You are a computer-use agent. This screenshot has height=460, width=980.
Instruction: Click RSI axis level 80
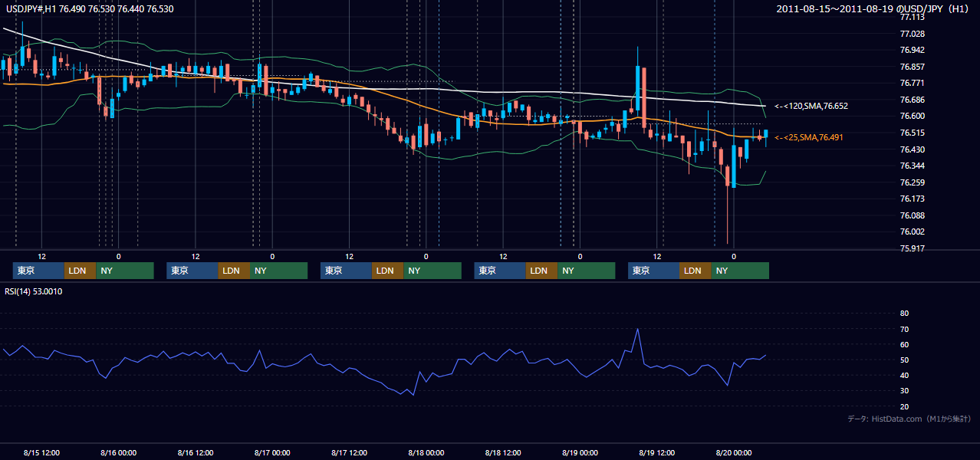[x=904, y=314]
